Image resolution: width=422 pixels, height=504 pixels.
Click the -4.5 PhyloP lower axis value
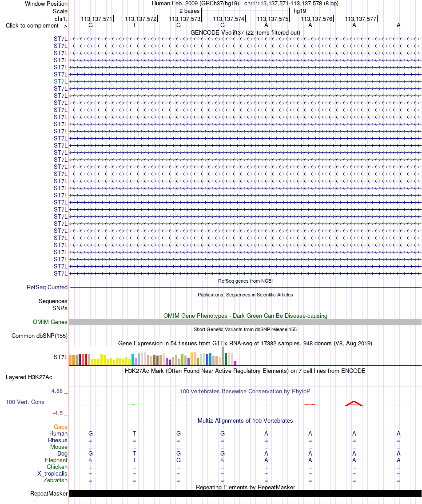coord(58,413)
